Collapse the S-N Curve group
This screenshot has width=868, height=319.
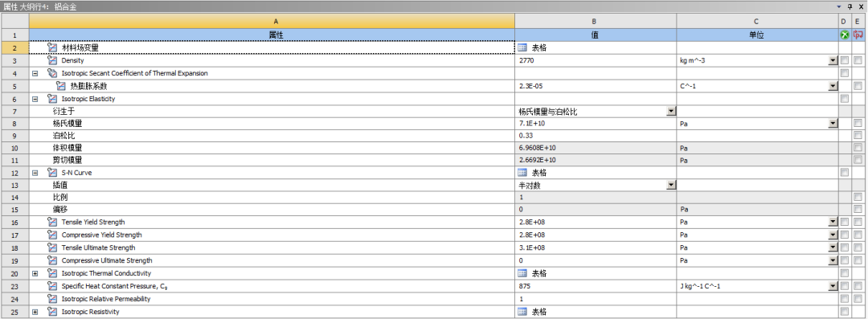click(x=35, y=172)
